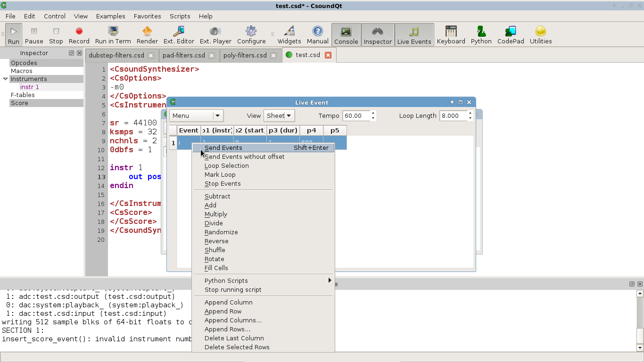Viewport: 644px width, 362px height.
Task: Select Mark Loop menu entry
Action: click(x=263, y=174)
